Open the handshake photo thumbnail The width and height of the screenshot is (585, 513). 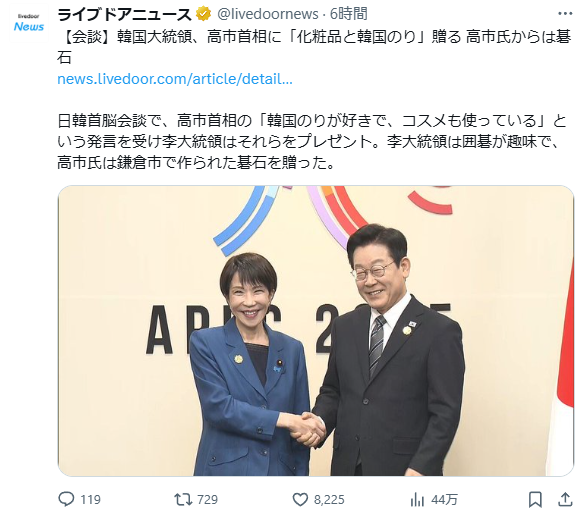(x=316, y=331)
